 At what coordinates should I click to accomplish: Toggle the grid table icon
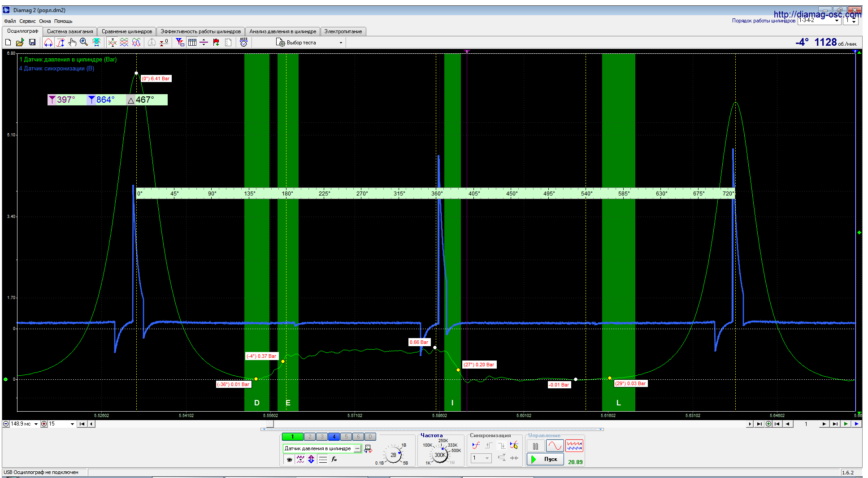pos(192,42)
